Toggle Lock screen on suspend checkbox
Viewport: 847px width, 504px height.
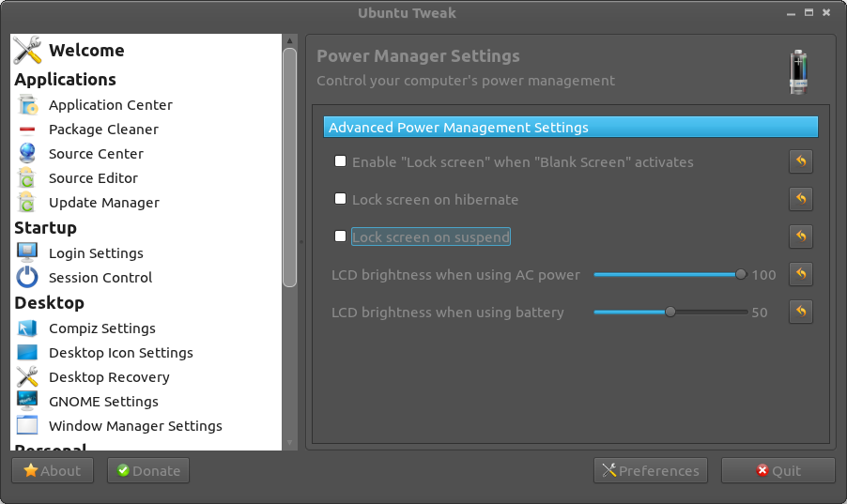point(340,237)
